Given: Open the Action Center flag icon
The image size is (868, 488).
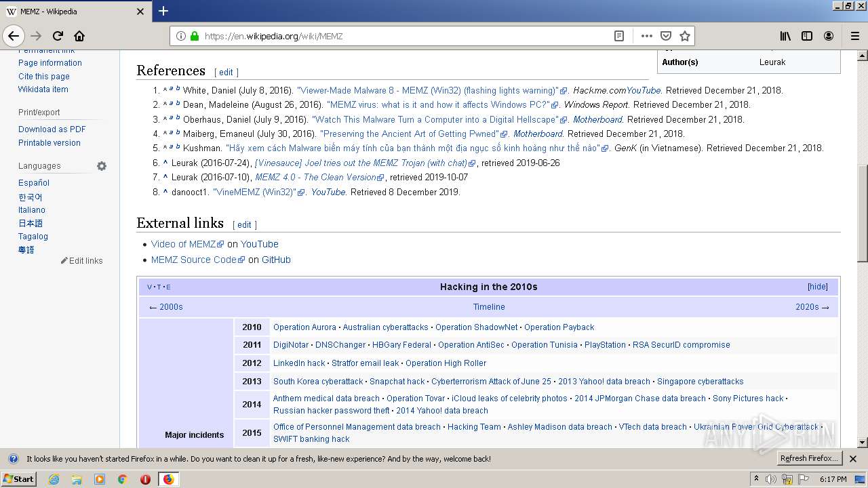Looking at the screenshot, I should (804, 479).
